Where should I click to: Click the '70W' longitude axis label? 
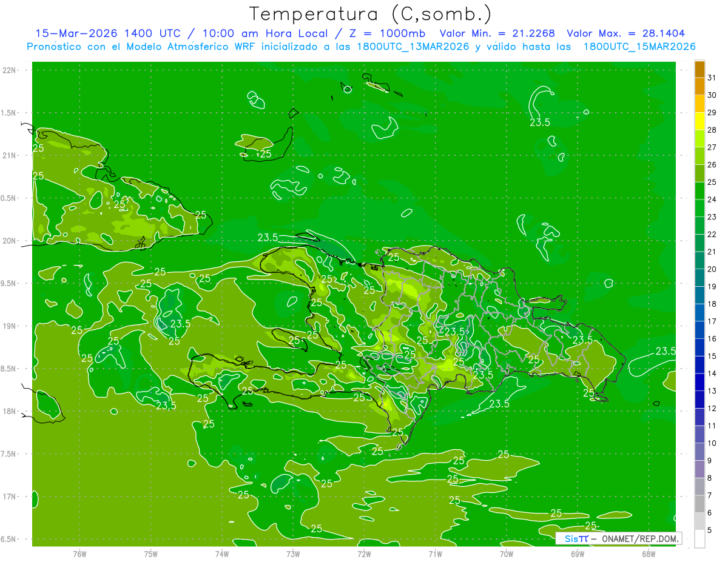tap(507, 554)
